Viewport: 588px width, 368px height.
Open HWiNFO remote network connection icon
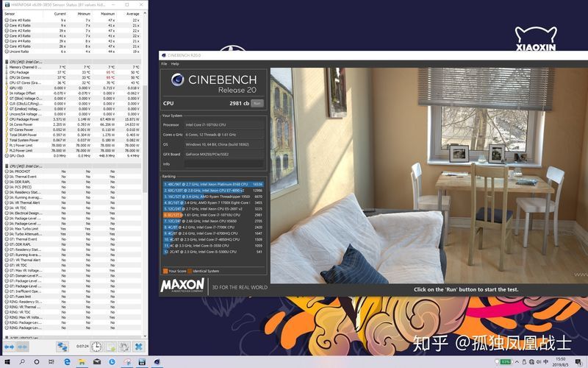pyautogui.click(x=62, y=347)
